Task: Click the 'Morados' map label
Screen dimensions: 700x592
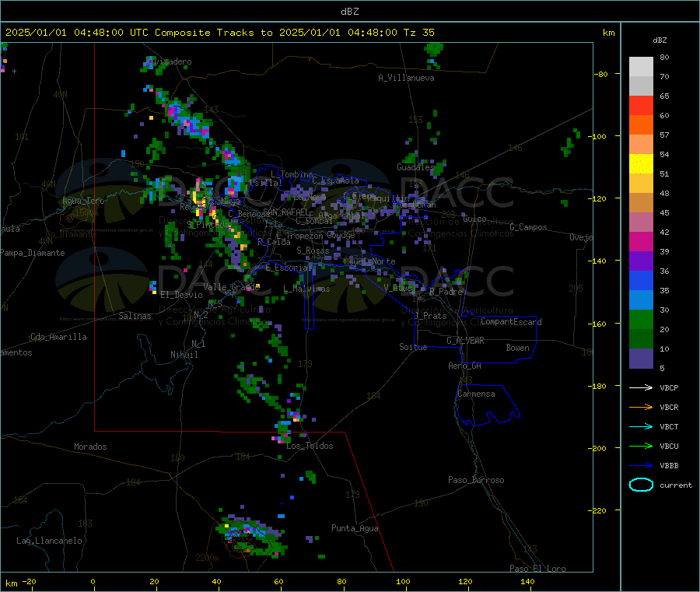Action: coord(90,447)
